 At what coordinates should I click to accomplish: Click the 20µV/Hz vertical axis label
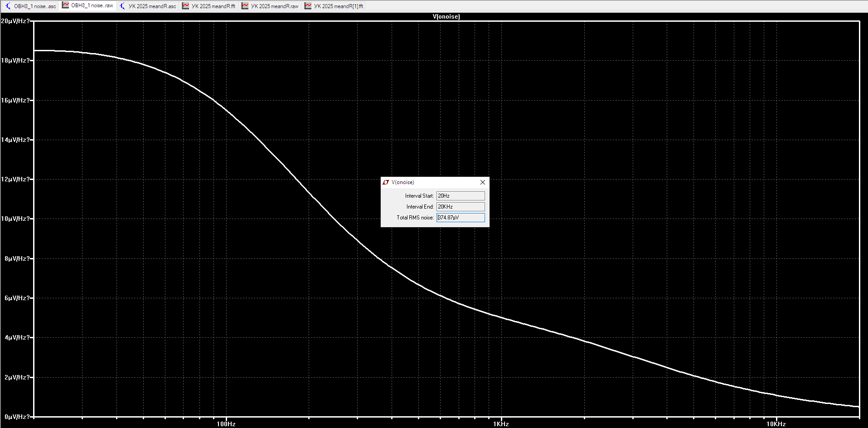pyautogui.click(x=15, y=21)
